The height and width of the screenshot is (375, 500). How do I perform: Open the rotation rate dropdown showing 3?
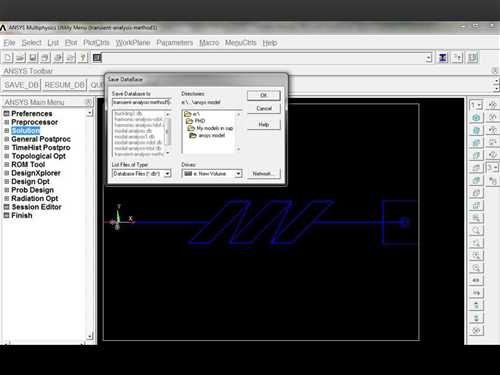point(496,167)
